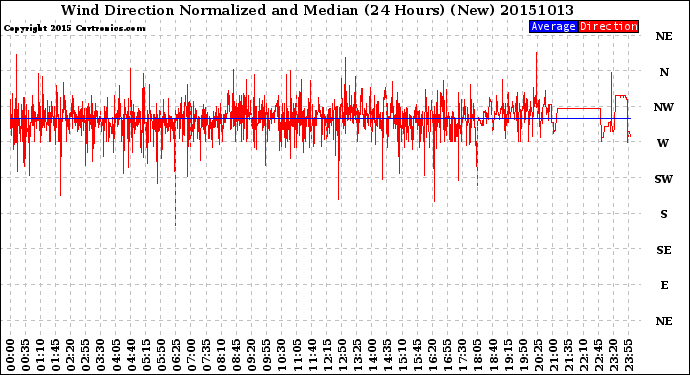Screen dimensions: 690x375
Task: Click the 07:35 time label
Action: 206,355
